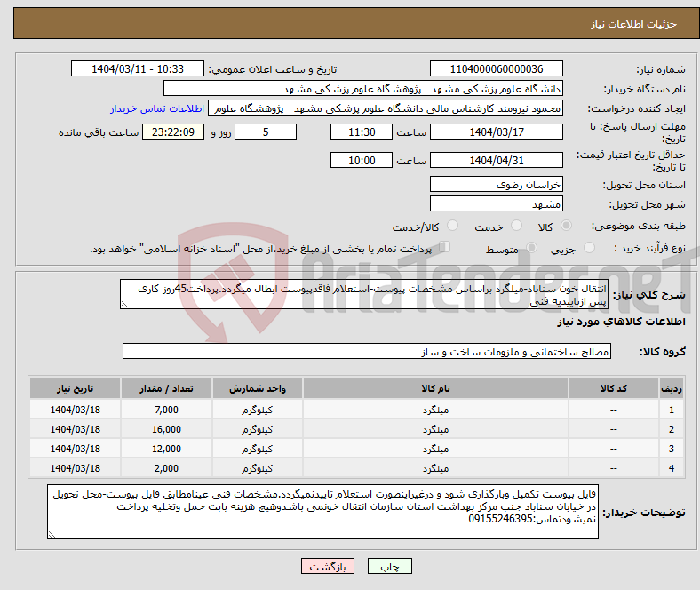Click the خراسان رضوی delivery province field

[496, 184]
